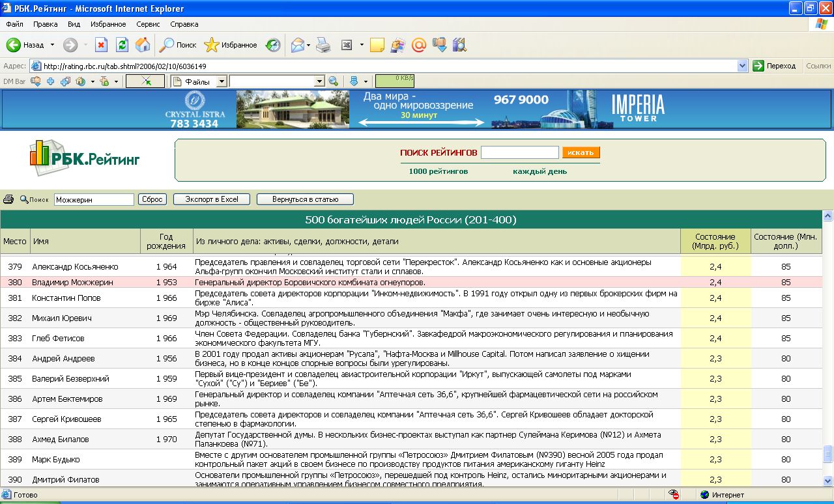Open the Ссылки links toolbar label

[x=818, y=66]
